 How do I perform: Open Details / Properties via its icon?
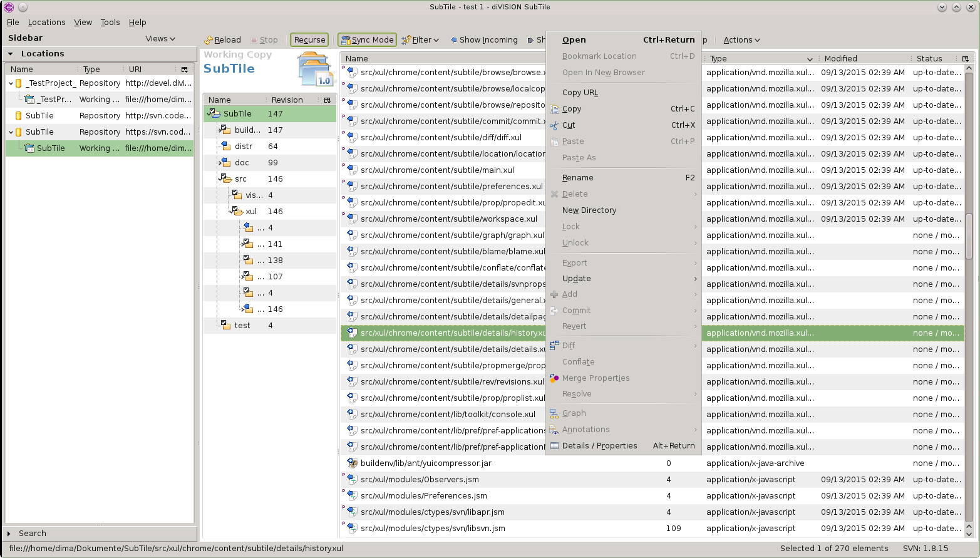coord(554,445)
